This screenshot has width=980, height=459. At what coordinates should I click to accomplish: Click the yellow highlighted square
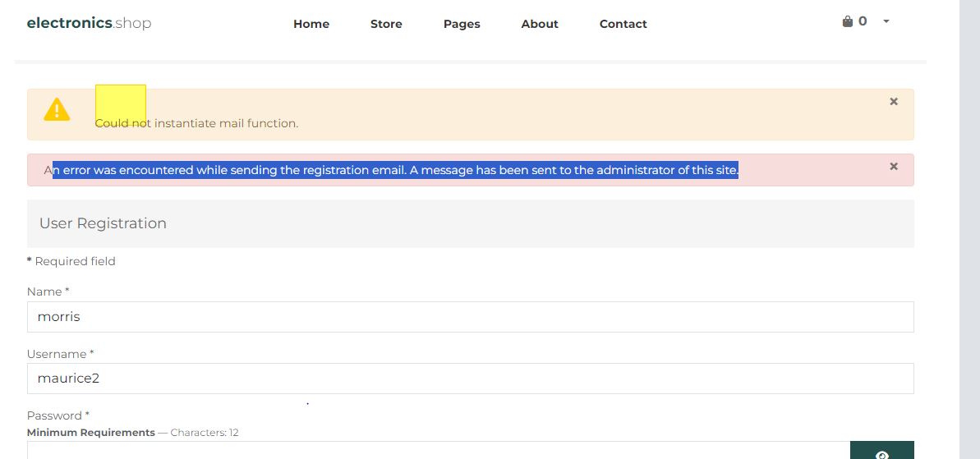(x=121, y=103)
